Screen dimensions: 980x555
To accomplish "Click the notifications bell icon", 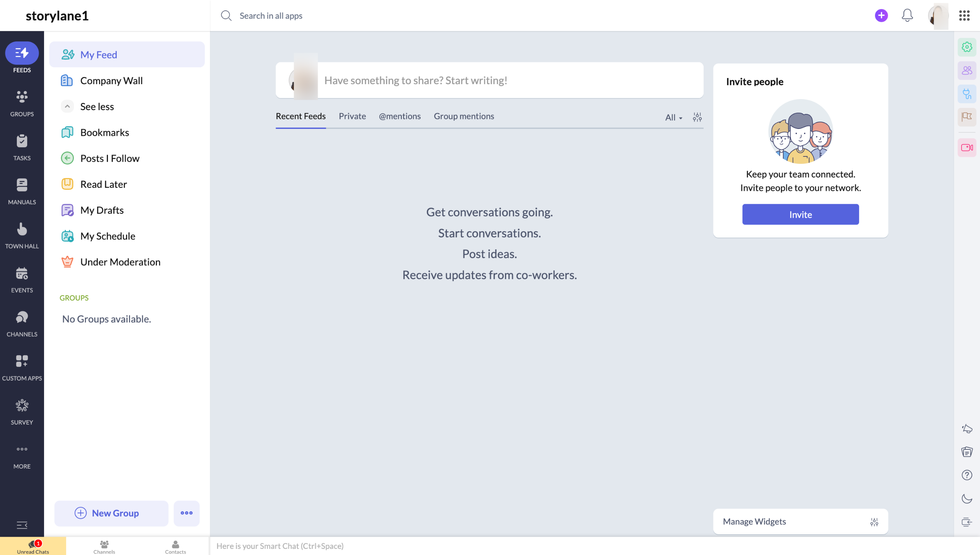I will [x=907, y=16].
